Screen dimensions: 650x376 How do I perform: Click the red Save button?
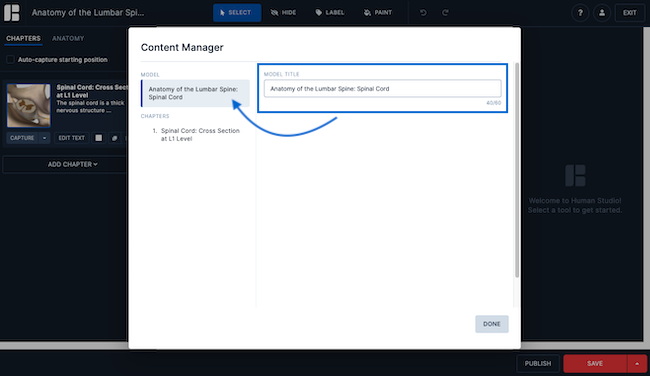point(595,364)
